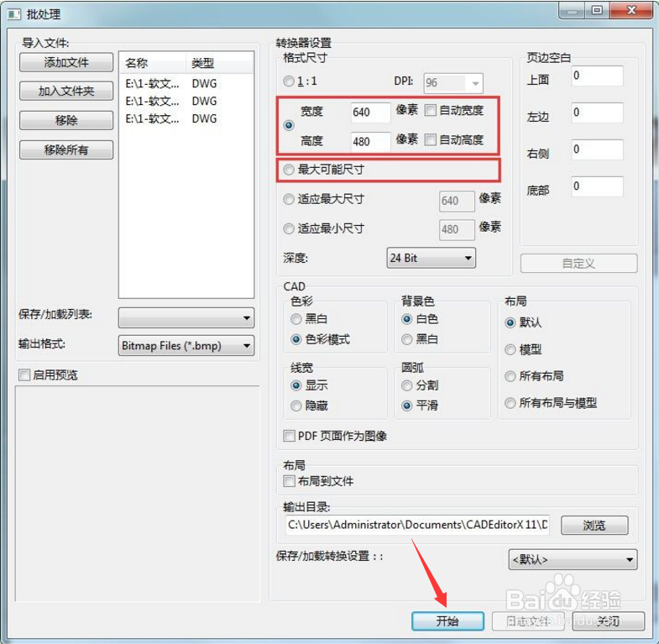The width and height of the screenshot is (659, 644).
Task: Click the 高度 input field with 480
Action: pyautogui.click(x=371, y=142)
